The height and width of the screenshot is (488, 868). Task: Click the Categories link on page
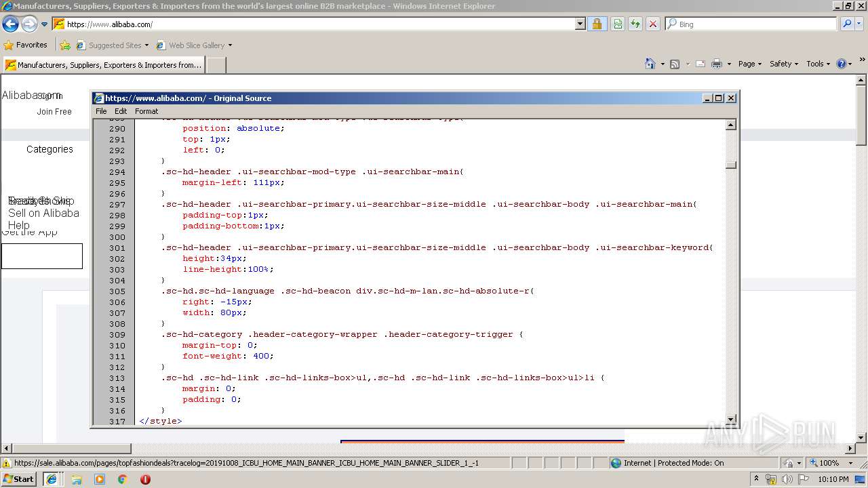[50, 149]
